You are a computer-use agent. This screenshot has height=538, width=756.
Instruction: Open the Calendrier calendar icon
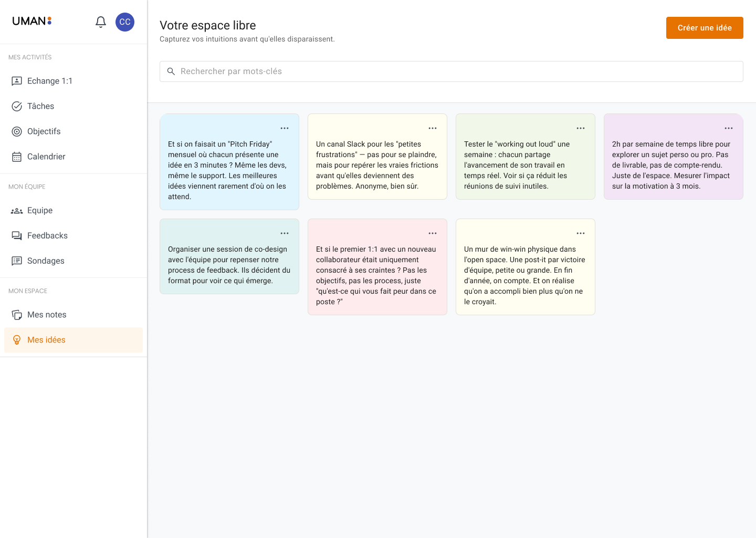(x=16, y=156)
